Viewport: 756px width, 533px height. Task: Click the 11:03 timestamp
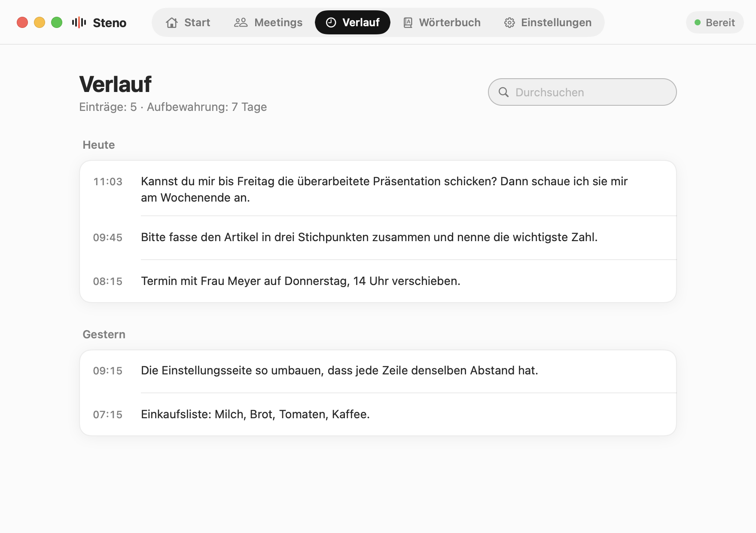(x=108, y=182)
